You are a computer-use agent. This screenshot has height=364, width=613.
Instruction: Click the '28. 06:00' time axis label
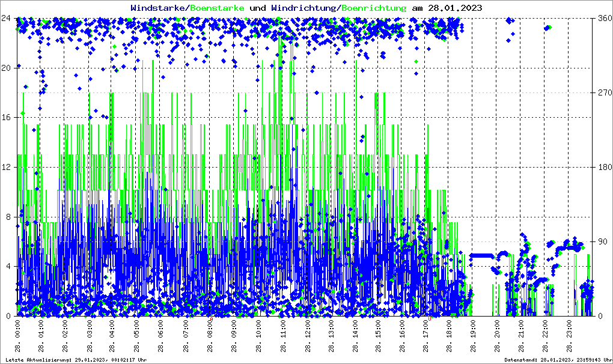click(x=161, y=336)
